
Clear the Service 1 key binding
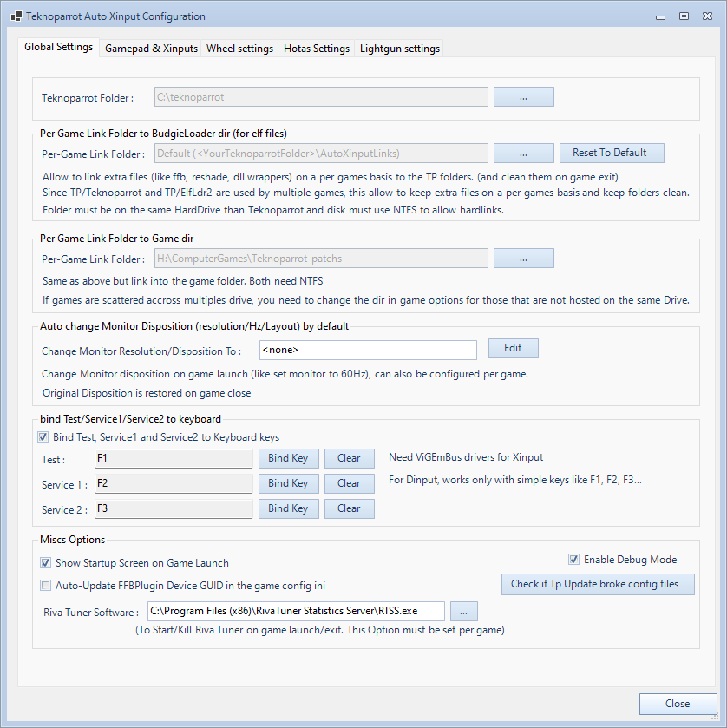[x=350, y=483]
